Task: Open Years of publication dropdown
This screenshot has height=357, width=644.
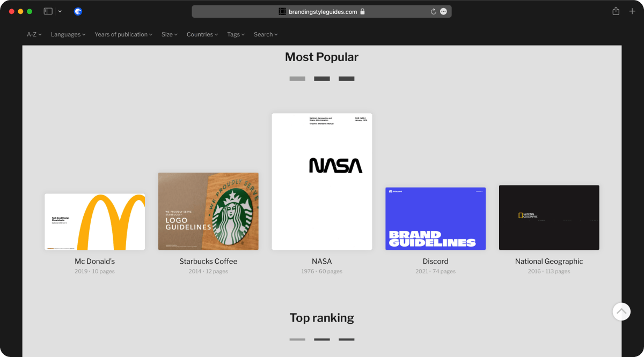Action: point(123,34)
